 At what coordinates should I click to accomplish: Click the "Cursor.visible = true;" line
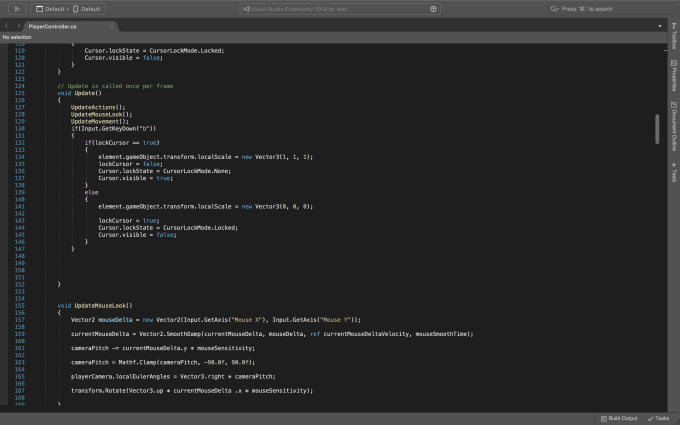click(x=136, y=178)
